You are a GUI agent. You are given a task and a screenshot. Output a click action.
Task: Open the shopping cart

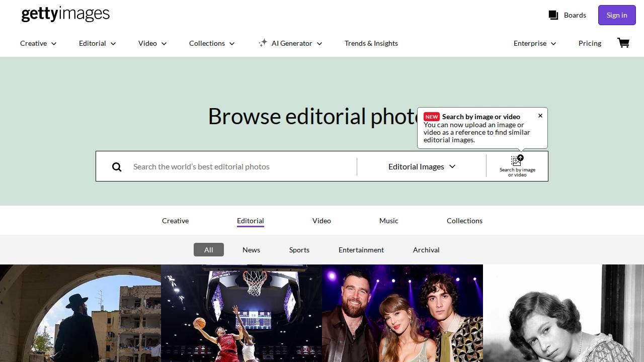623,43
